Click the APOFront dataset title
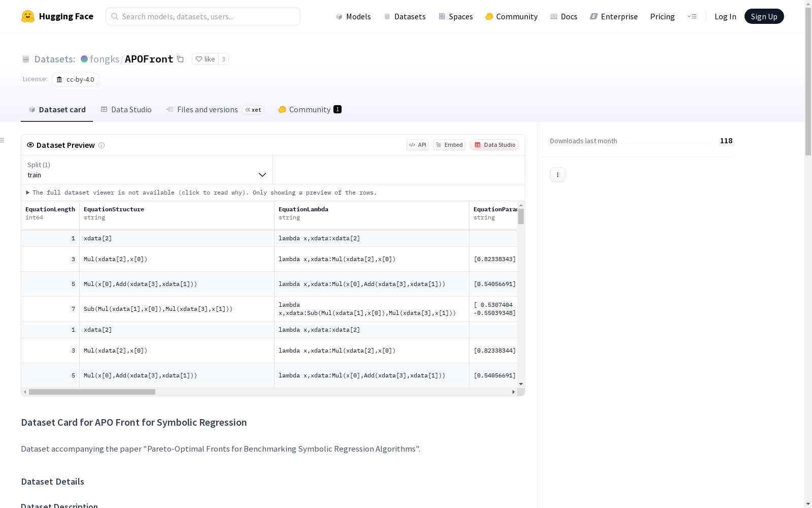 [149, 59]
